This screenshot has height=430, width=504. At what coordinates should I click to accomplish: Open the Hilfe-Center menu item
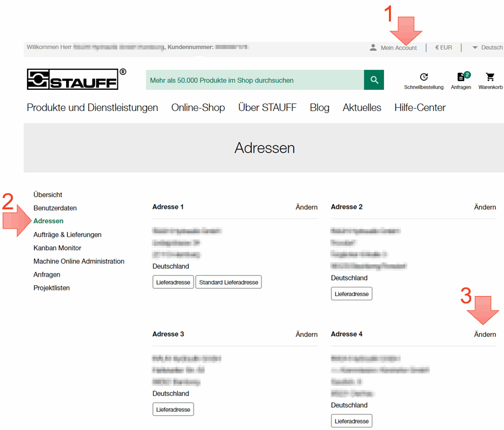(x=420, y=108)
